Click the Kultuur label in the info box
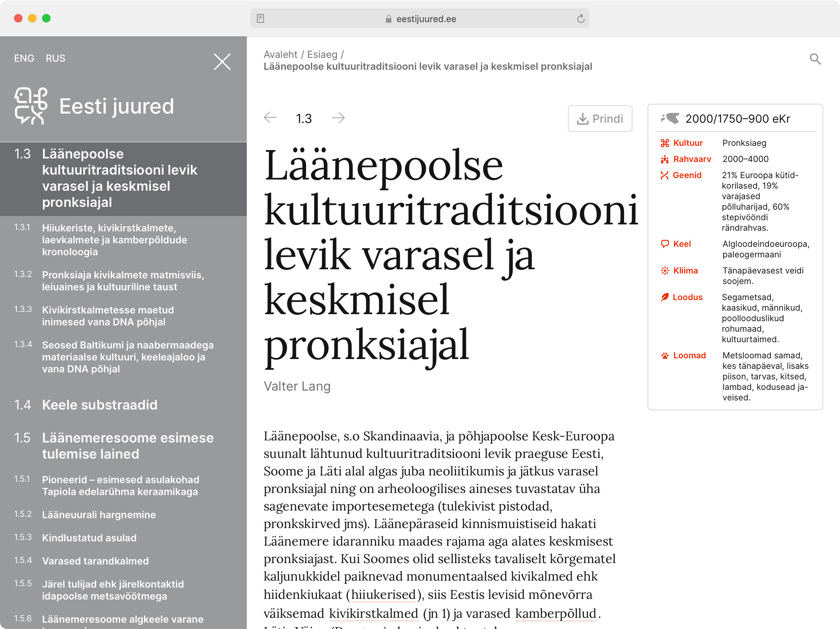 688,143
